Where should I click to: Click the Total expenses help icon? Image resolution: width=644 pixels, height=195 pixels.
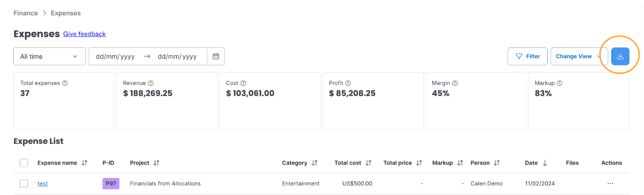pyautogui.click(x=65, y=83)
